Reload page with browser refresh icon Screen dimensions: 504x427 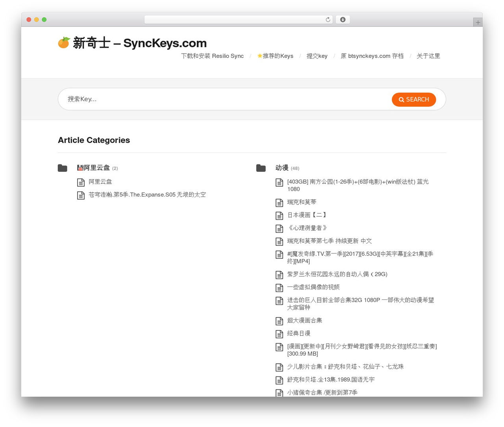[x=328, y=20]
